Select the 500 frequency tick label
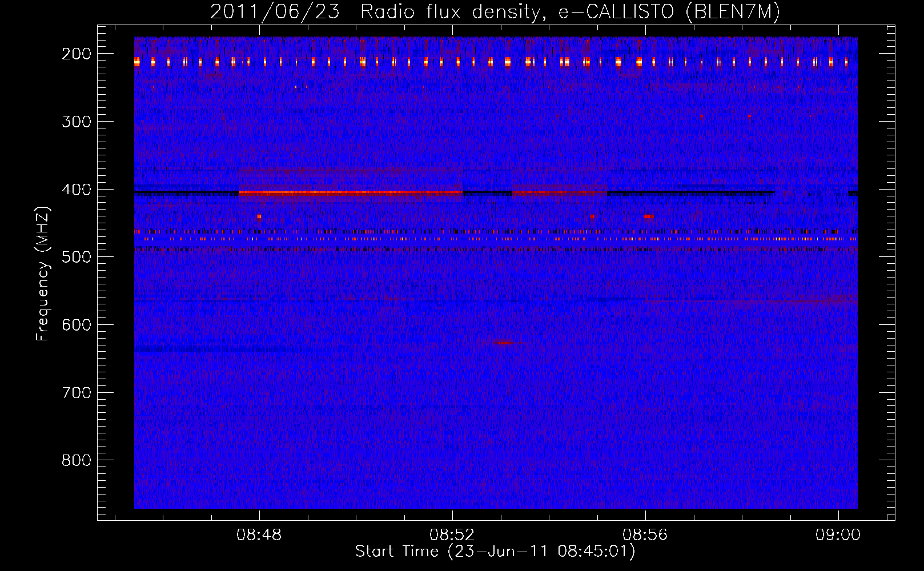Viewport: 924px width, 571px height. tap(76, 257)
